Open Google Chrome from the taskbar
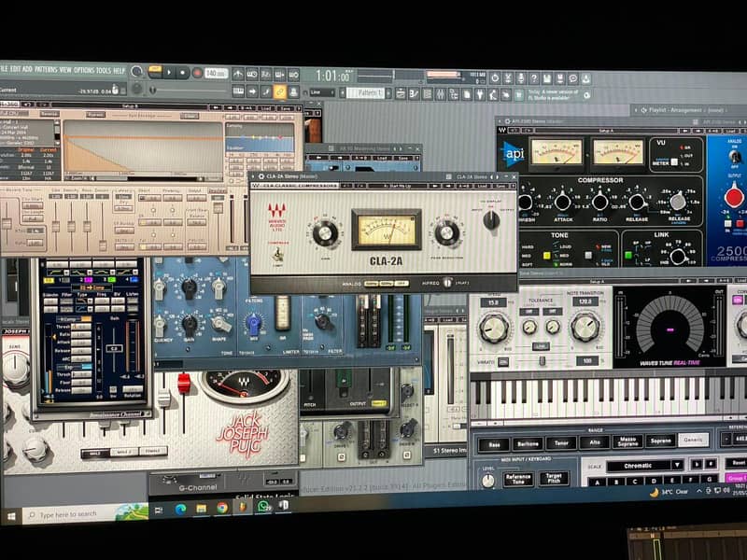This screenshot has width=747, height=560. coord(222,508)
